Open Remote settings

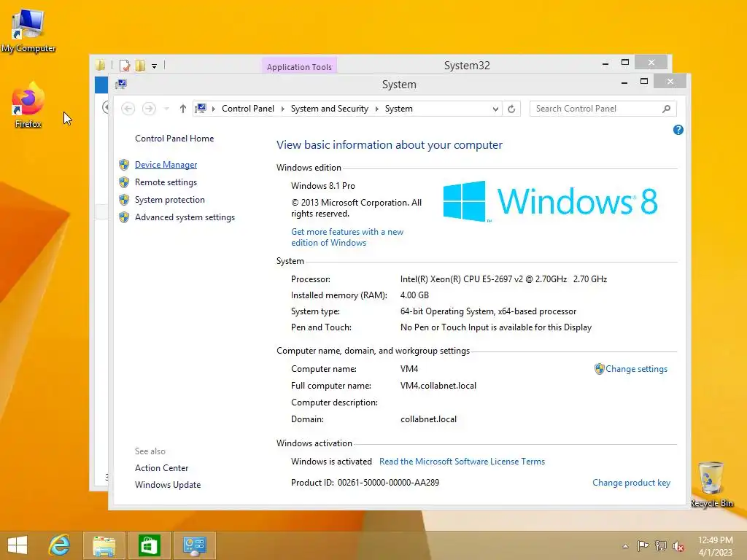click(166, 182)
